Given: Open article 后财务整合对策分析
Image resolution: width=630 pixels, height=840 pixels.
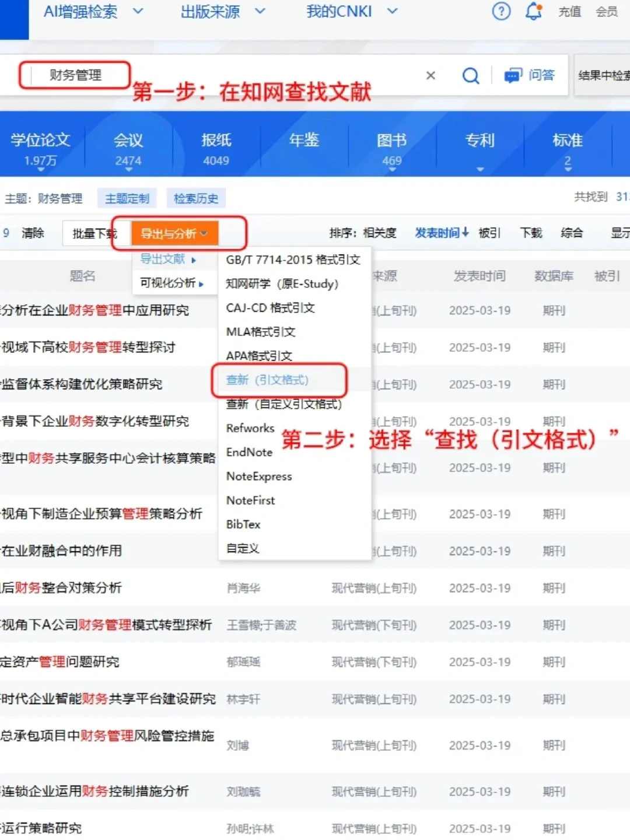Looking at the screenshot, I should 61,587.
